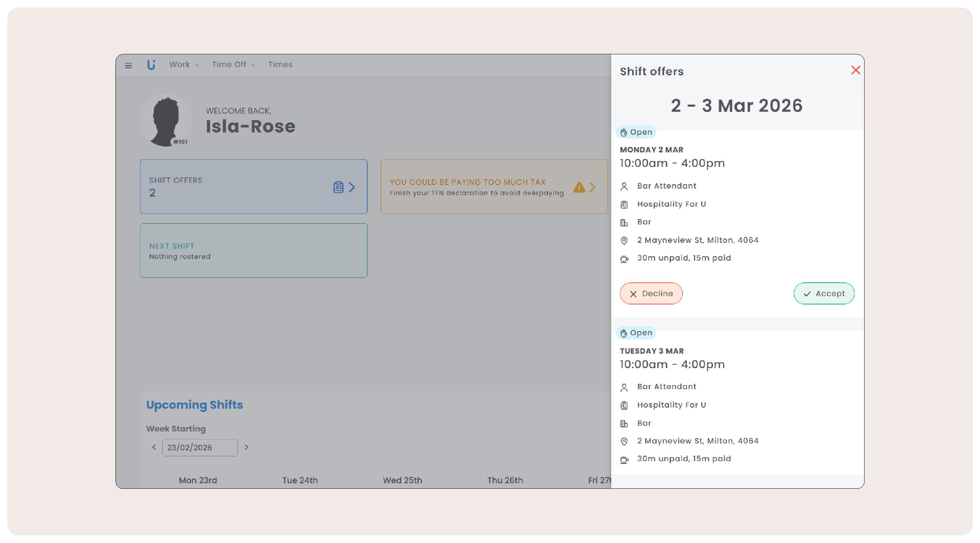The width and height of the screenshot is (980, 543).
Task: Click the Monday Bar Attendant person icon
Action: pyautogui.click(x=624, y=186)
